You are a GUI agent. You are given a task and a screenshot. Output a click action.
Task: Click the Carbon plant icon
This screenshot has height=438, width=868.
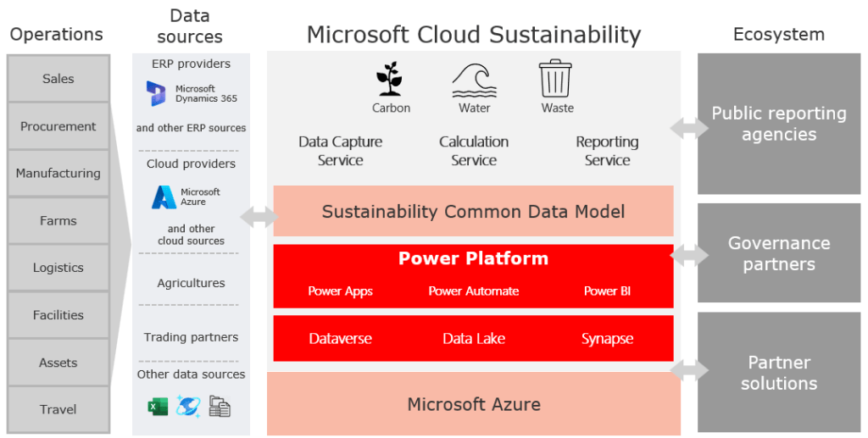click(x=389, y=79)
